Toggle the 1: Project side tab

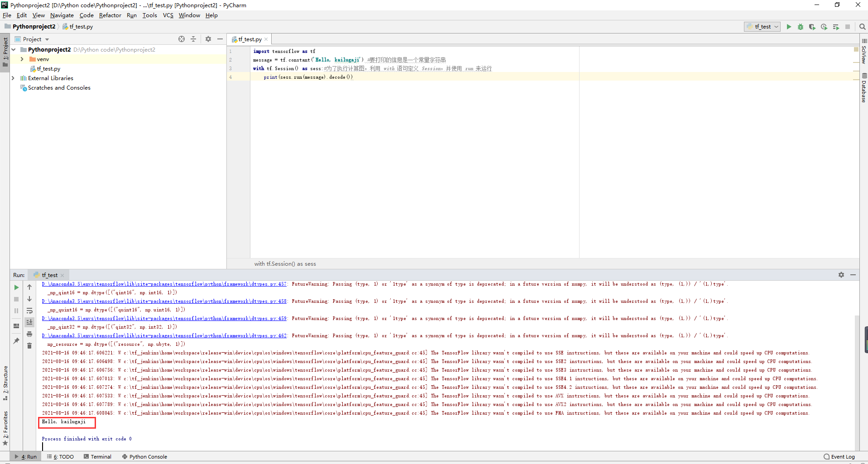(5, 52)
